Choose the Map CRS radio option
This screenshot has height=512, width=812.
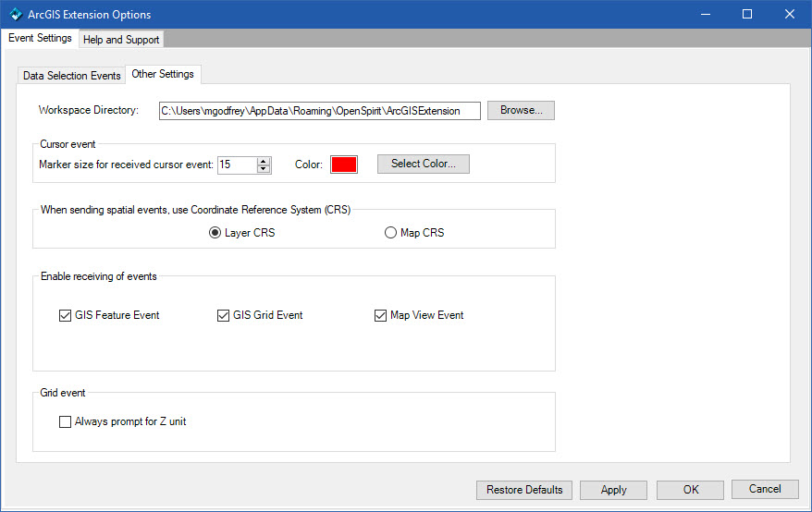tap(390, 233)
